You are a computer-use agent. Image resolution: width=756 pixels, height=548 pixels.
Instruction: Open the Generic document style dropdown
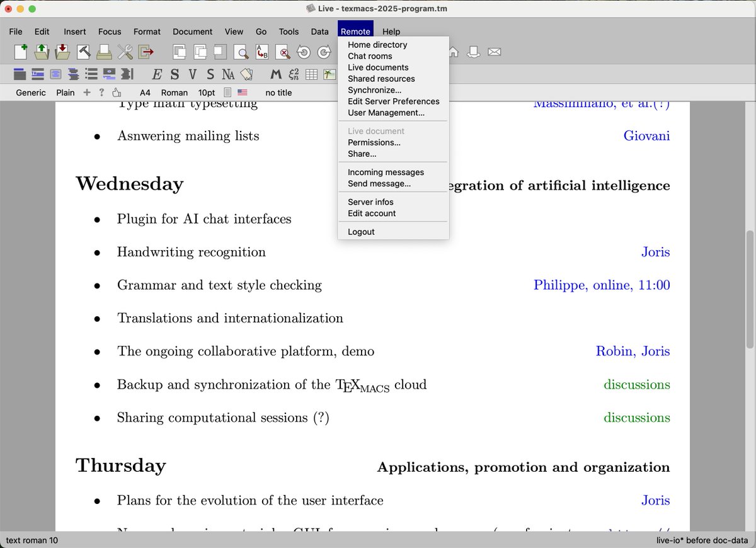31,93
